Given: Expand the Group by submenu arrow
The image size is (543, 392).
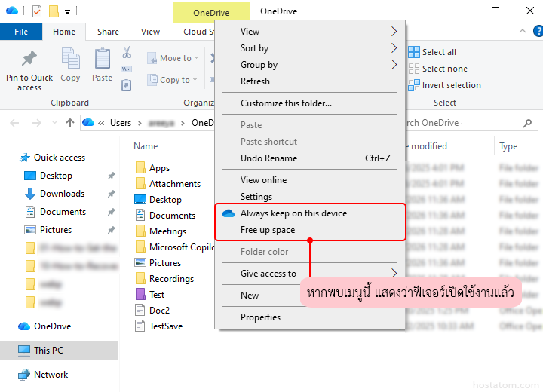Looking at the screenshot, I should click(x=394, y=65).
